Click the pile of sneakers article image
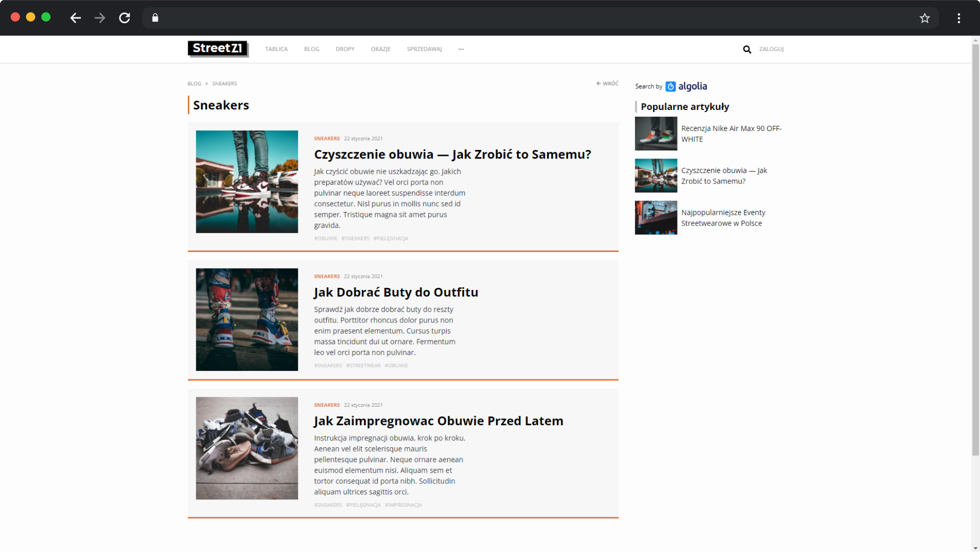980x552 pixels. 247,448
